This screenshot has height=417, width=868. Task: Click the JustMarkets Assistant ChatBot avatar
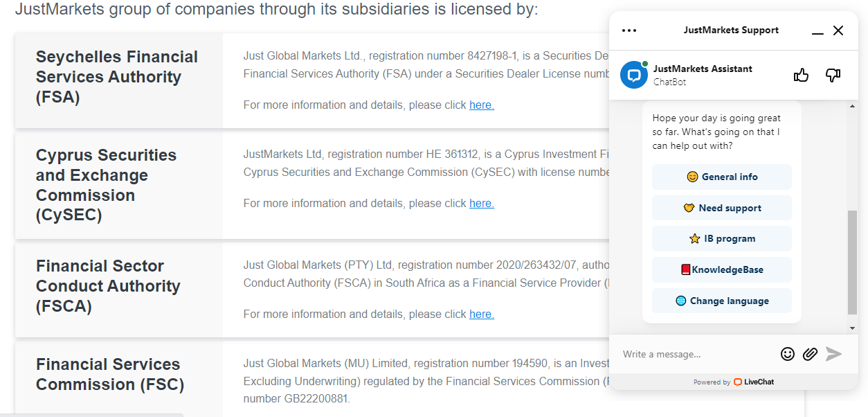coord(633,76)
